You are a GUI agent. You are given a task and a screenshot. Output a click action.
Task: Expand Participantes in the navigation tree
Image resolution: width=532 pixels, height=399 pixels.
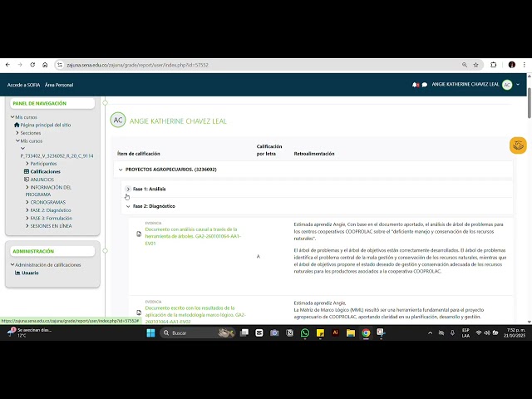click(x=27, y=164)
